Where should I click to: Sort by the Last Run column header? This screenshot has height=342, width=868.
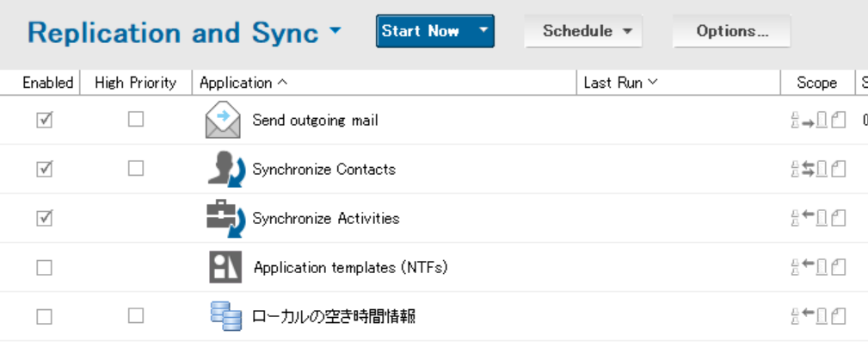(620, 83)
